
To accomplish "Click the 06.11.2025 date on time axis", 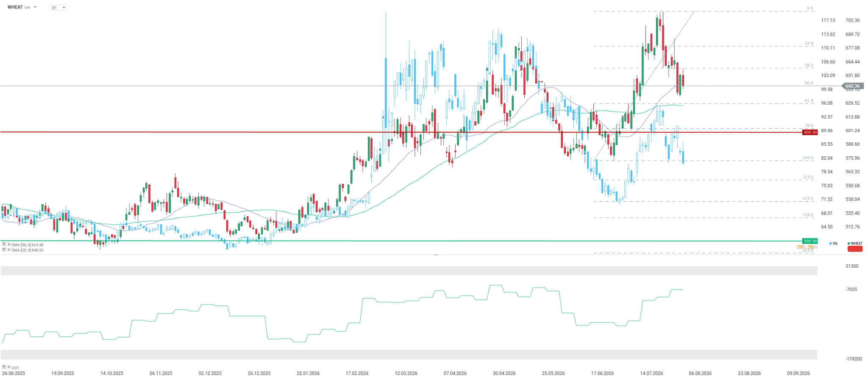I will pyautogui.click(x=161, y=373).
